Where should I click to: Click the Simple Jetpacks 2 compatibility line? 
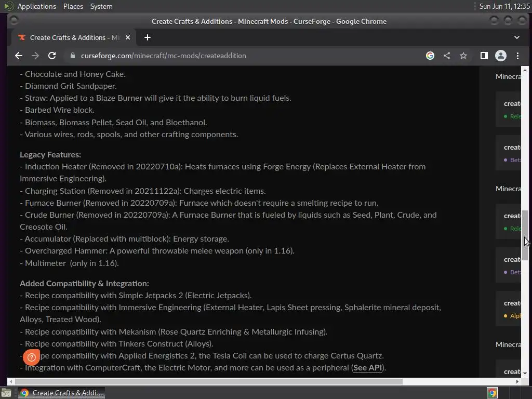136,296
